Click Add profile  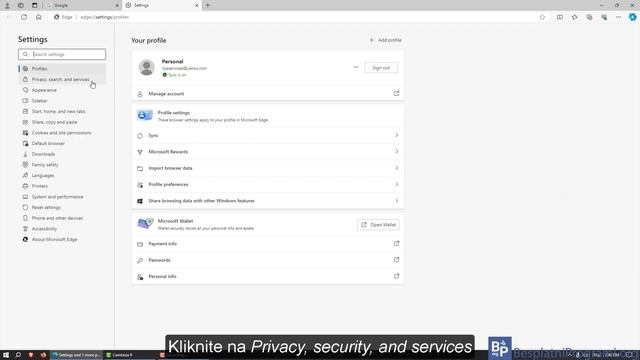pos(385,40)
